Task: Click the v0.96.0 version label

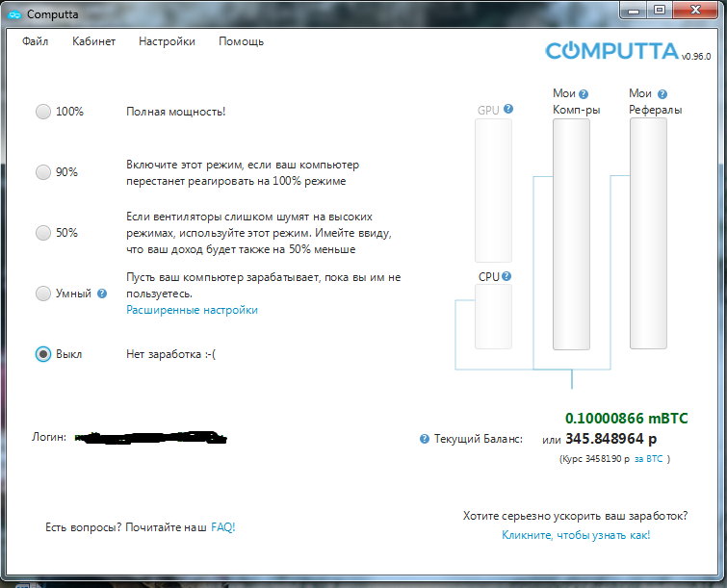Action: click(x=696, y=57)
